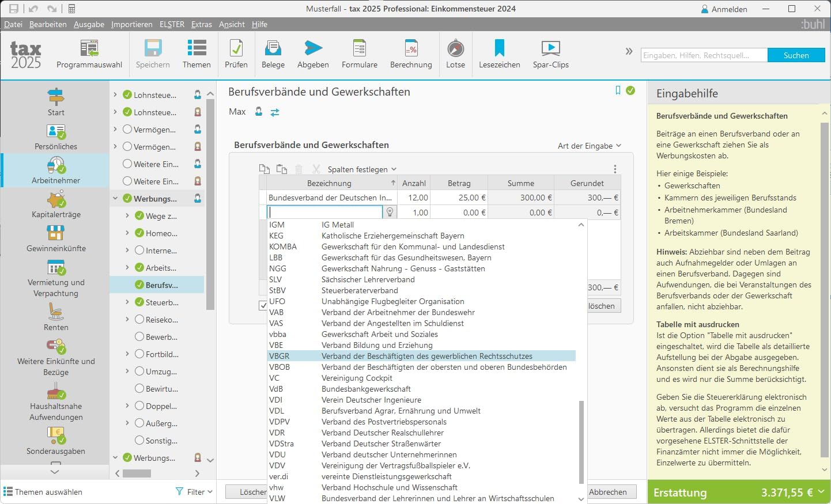Click the lightbulb icon in Bezeichnung field

point(390,212)
